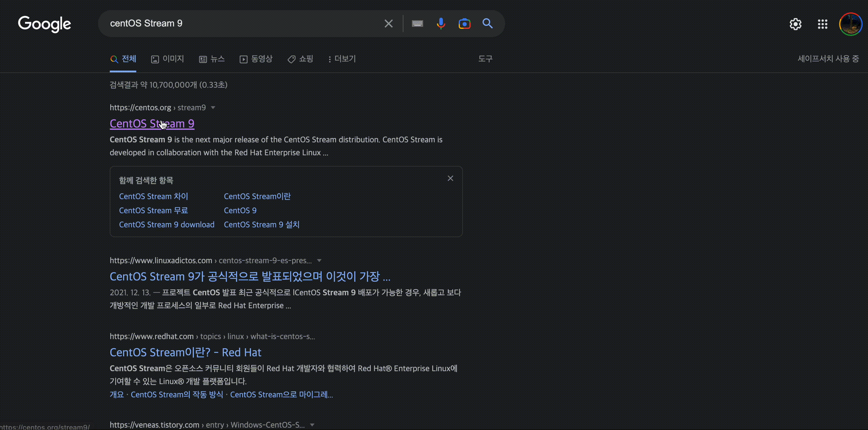Expand the linuxadictos.com result dropdown arrow

coord(319,261)
